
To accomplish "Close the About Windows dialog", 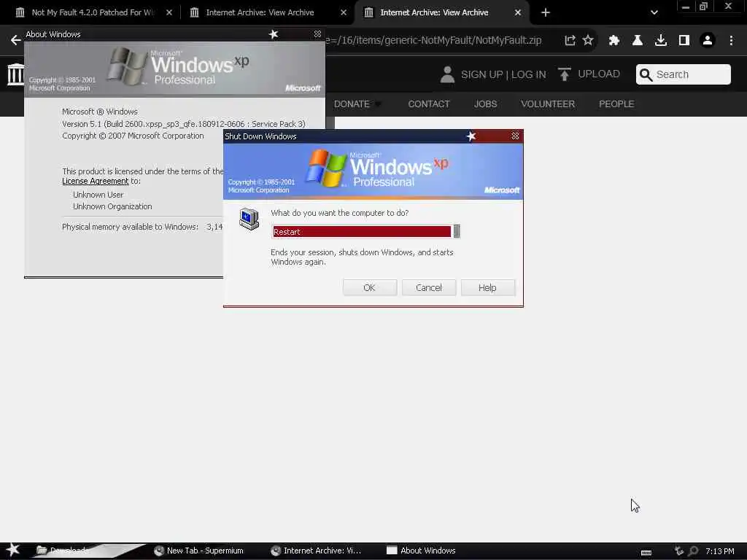I will [317, 34].
